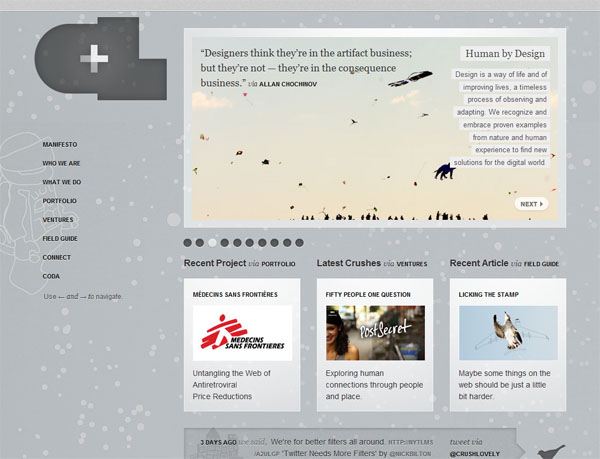Screen dimensions: 600x459
Task: Open the Manifesto page
Action: point(60,145)
